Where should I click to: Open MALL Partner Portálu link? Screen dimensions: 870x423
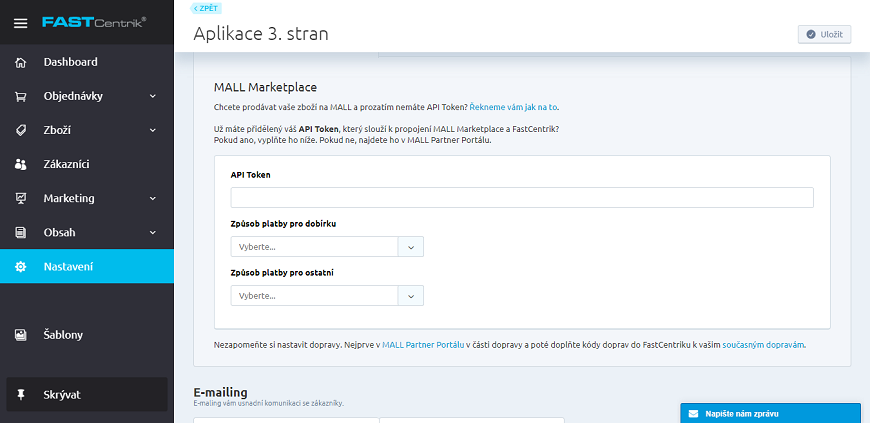click(x=423, y=345)
